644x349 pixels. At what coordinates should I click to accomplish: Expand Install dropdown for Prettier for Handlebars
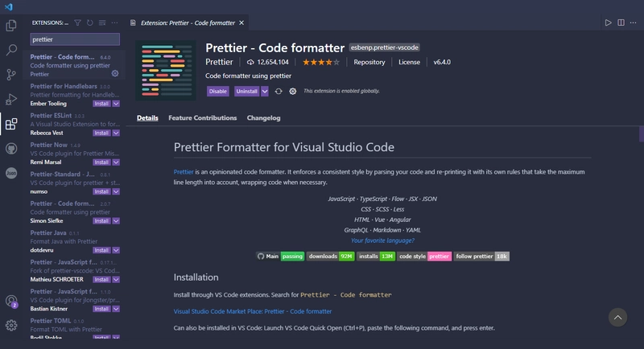tap(116, 104)
